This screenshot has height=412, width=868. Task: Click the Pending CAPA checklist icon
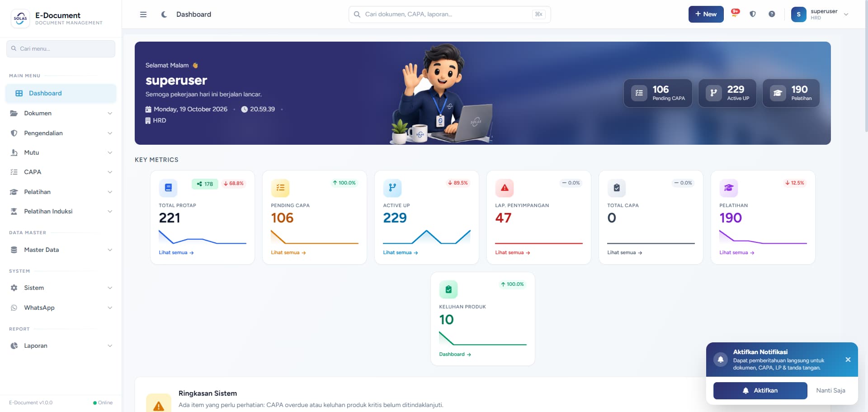(x=280, y=188)
